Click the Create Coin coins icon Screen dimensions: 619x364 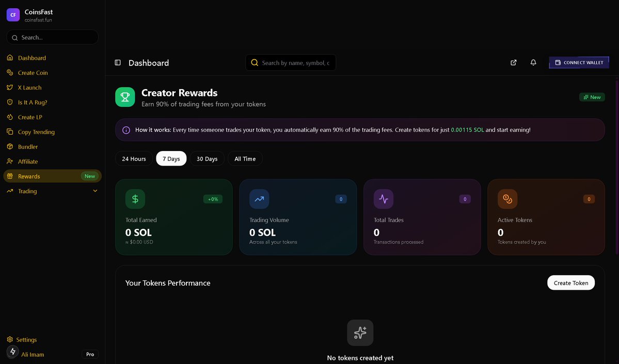[10, 73]
